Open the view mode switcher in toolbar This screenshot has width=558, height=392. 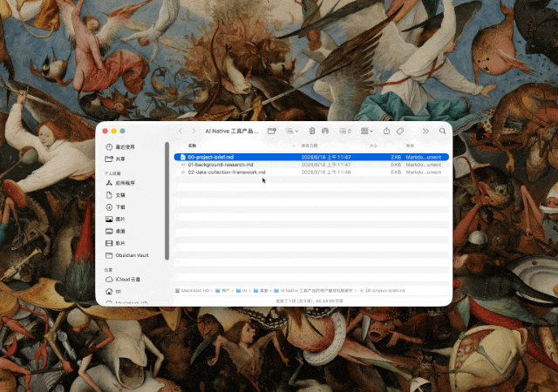click(345, 131)
